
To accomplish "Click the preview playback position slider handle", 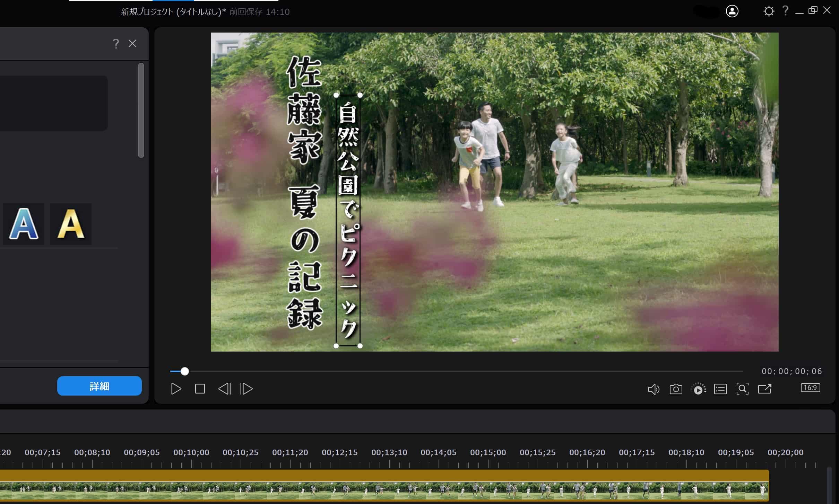I will 185,371.
